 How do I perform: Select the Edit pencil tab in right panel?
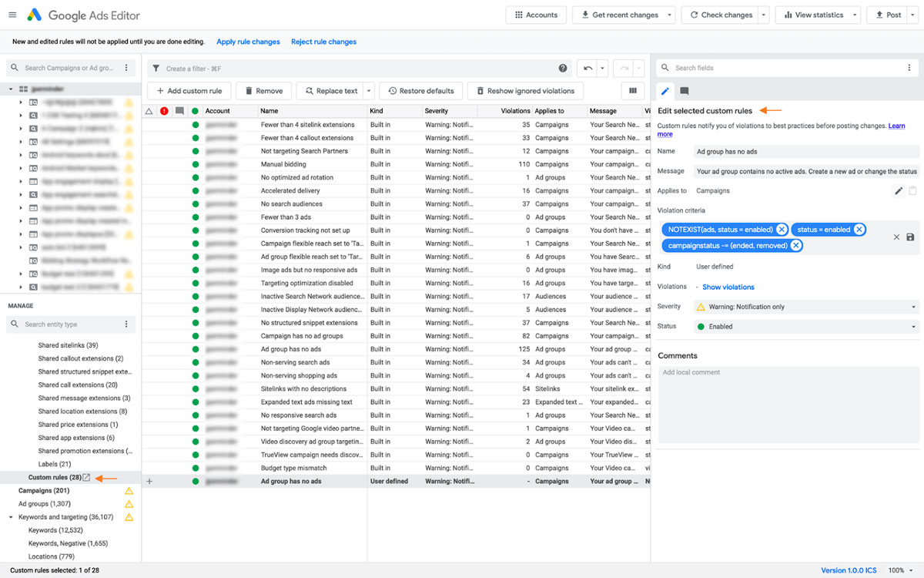tap(664, 91)
